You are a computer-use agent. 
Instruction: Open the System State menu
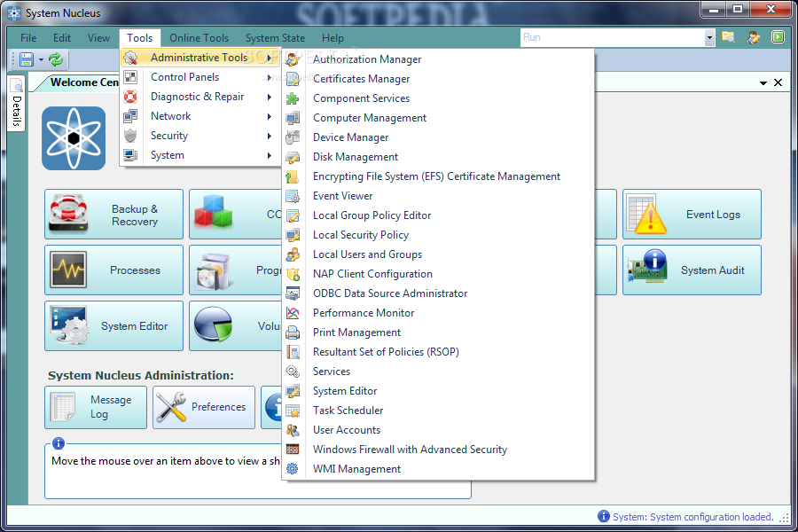click(x=276, y=37)
